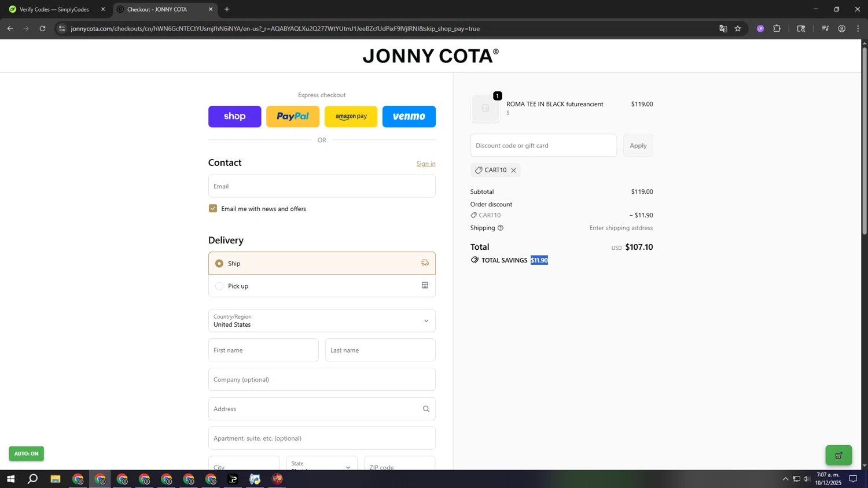Pay with Venmo express button
The width and height of the screenshot is (868, 488).
(x=409, y=117)
